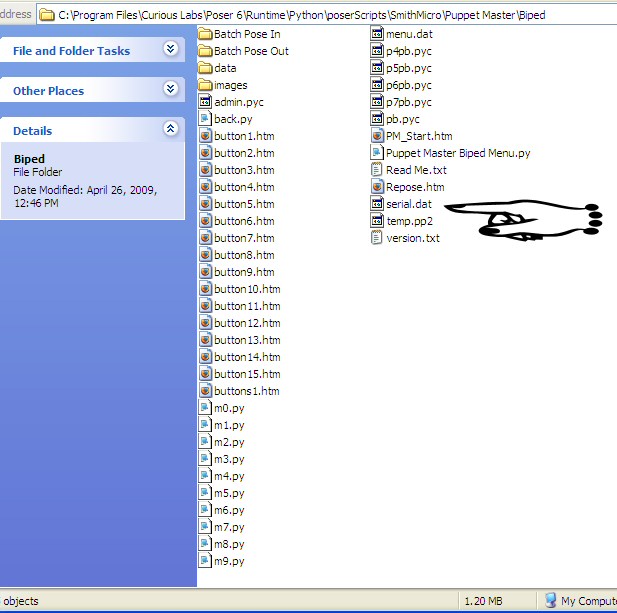Select the button13.htm file name
Viewport: 617px width, 613px height.
click(248, 340)
